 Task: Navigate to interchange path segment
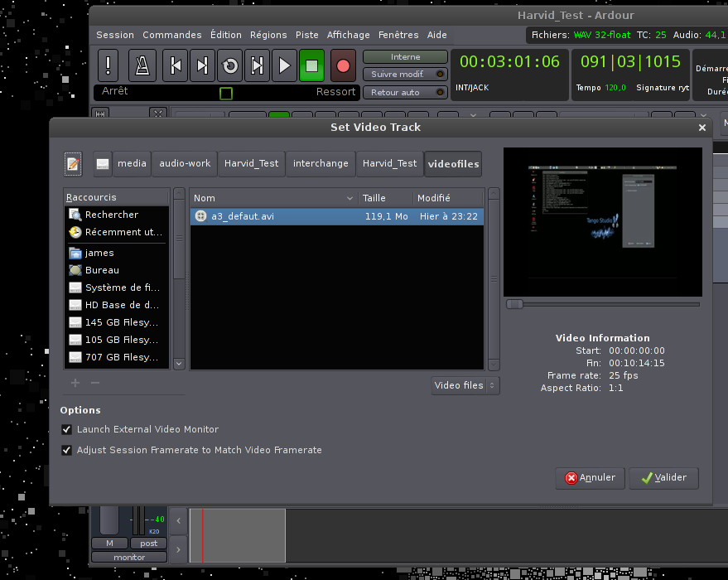point(321,164)
